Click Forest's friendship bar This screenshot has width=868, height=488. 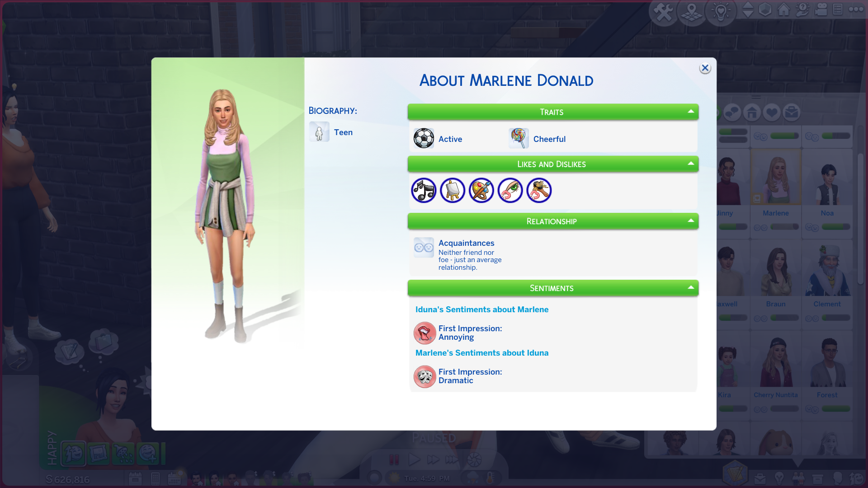(x=836, y=409)
